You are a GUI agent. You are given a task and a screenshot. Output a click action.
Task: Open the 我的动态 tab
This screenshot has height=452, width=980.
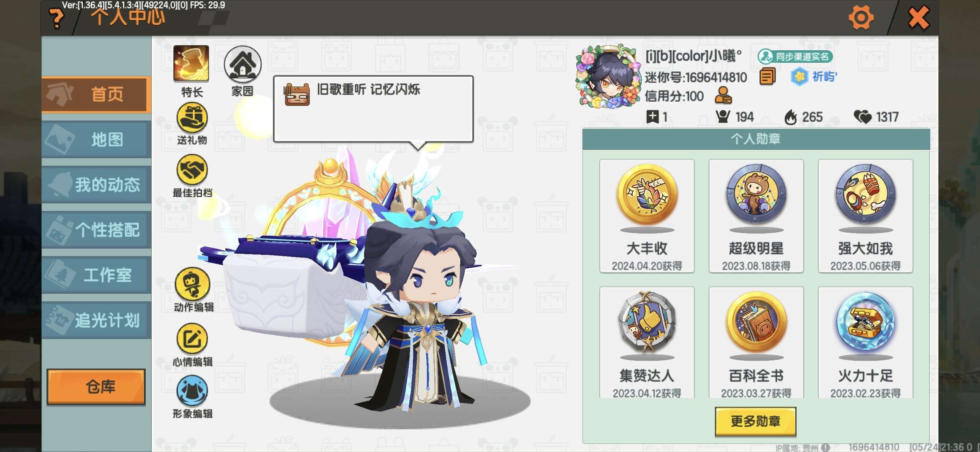(96, 185)
